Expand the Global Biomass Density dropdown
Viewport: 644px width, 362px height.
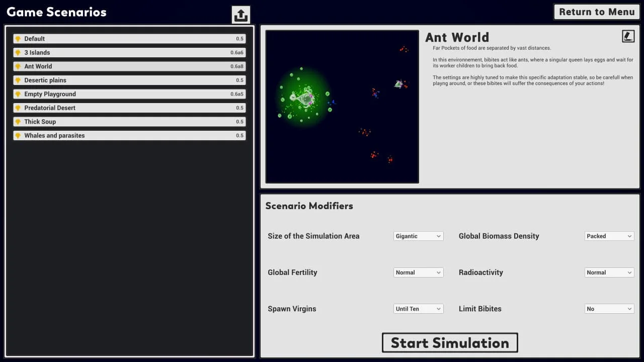click(609, 236)
